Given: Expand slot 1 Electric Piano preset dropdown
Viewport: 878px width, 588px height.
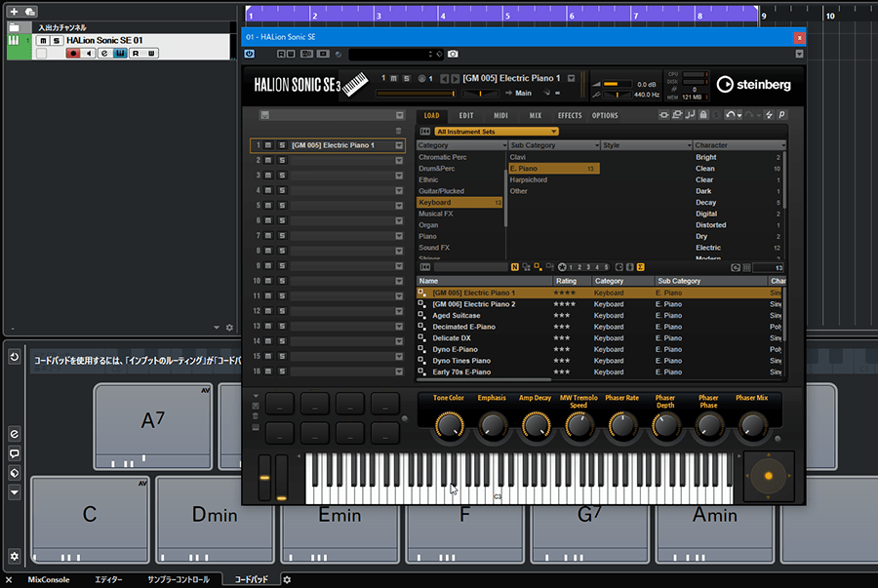Looking at the screenshot, I should pyautogui.click(x=399, y=145).
